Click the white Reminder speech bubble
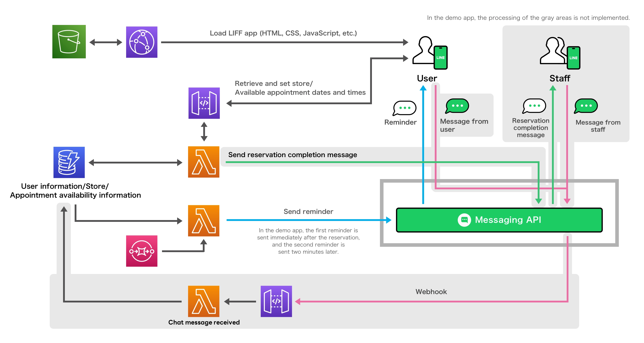644x343 pixels. pos(404,108)
